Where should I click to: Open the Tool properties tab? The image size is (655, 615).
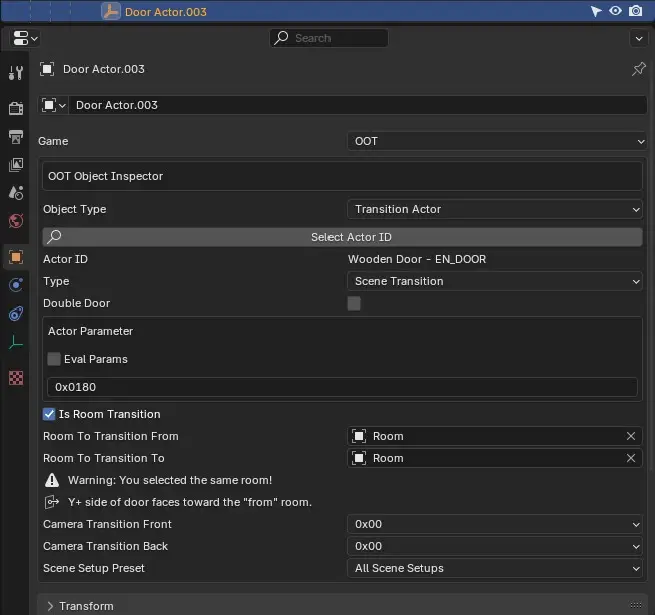(x=15, y=73)
